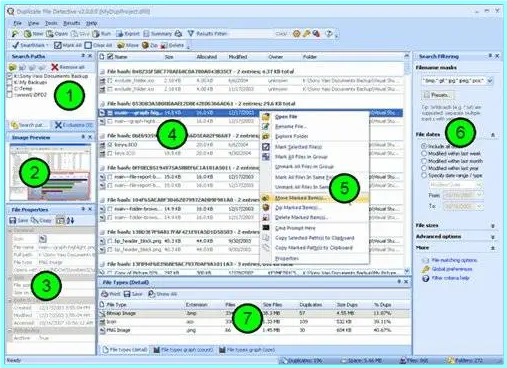Image resolution: width=507 pixels, height=368 pixels.
Task: Click the help question mark toolbar icon
Action: (328, 34)
